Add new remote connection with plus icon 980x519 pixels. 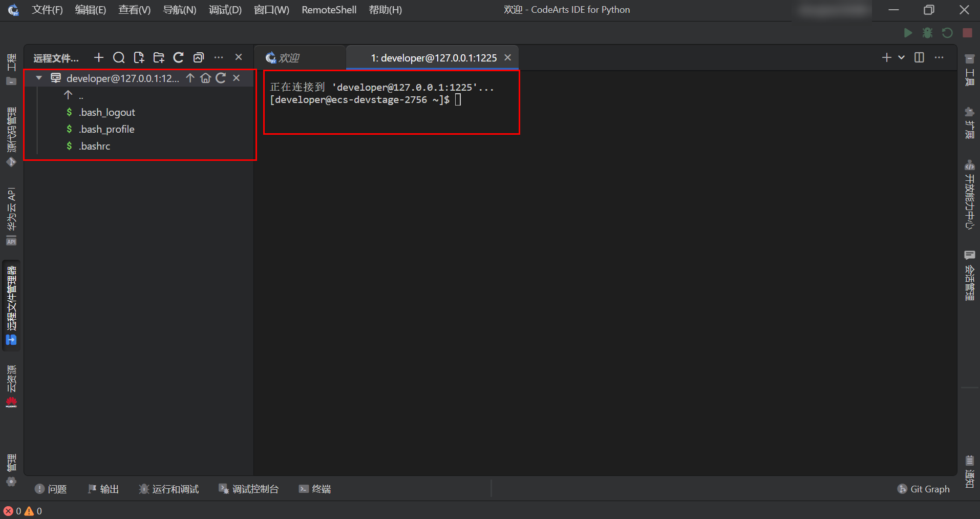(x=99, y=57)
